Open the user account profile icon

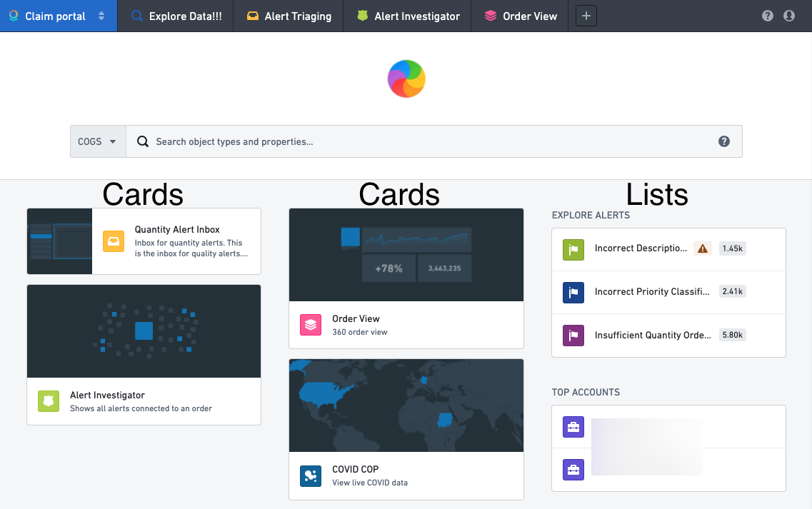tap(789, 16)
